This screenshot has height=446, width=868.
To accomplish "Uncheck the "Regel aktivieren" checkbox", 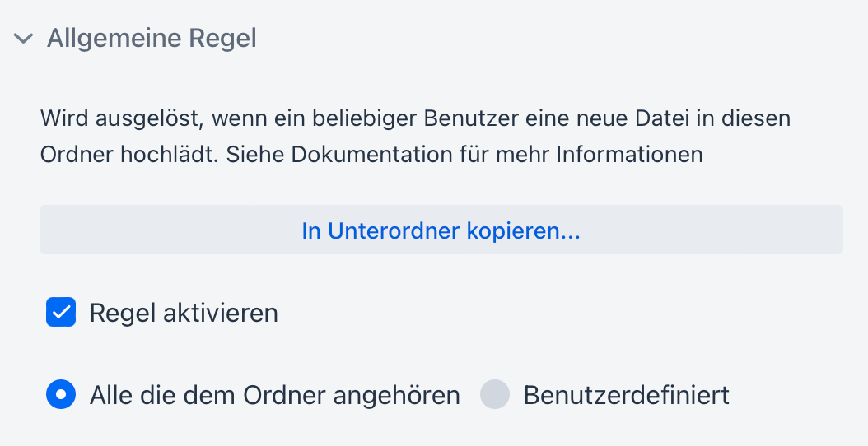I will pos(61,313).
